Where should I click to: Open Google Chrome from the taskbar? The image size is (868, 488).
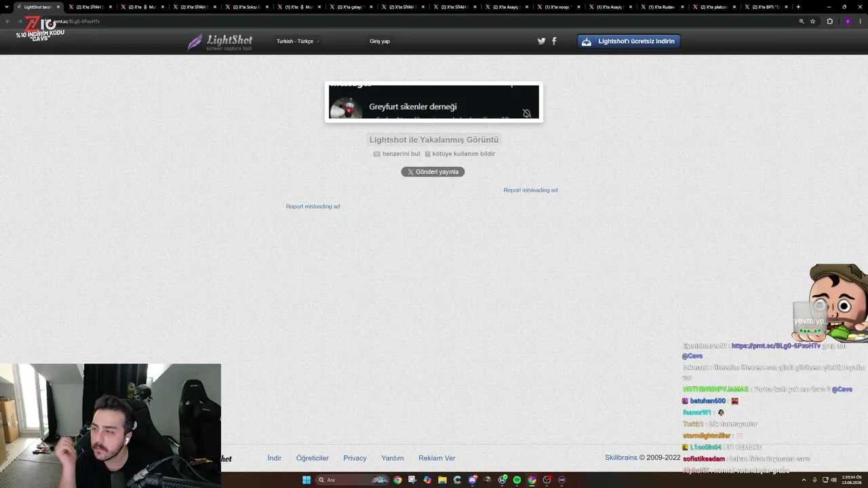(397, 480)
